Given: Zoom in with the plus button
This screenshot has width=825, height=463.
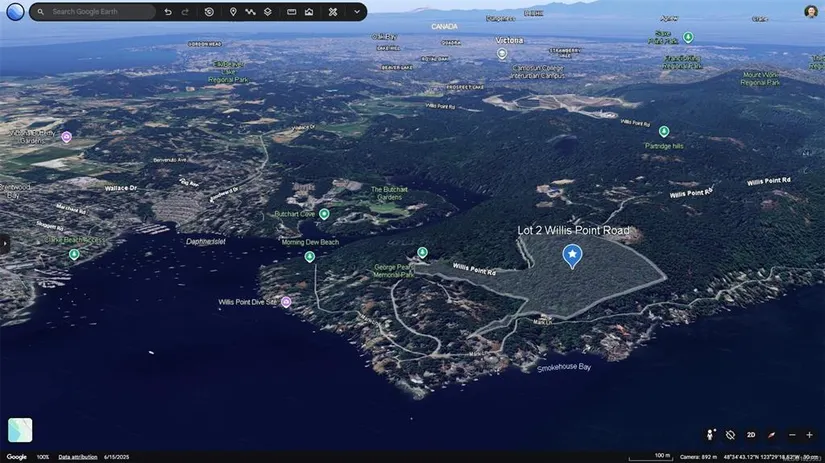Looking at the screenshot, I should pos(810,435).
